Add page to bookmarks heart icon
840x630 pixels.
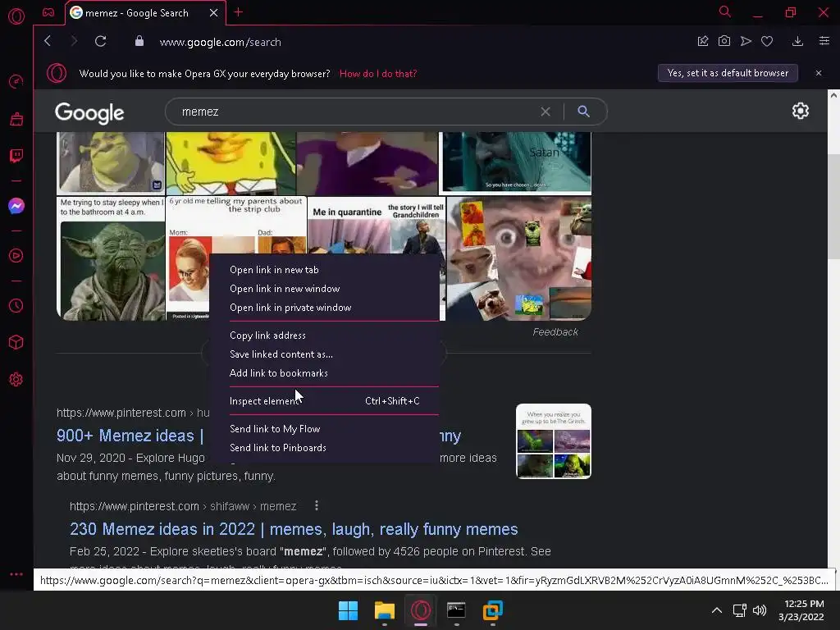pyautogui.click(x=767, y=41)
